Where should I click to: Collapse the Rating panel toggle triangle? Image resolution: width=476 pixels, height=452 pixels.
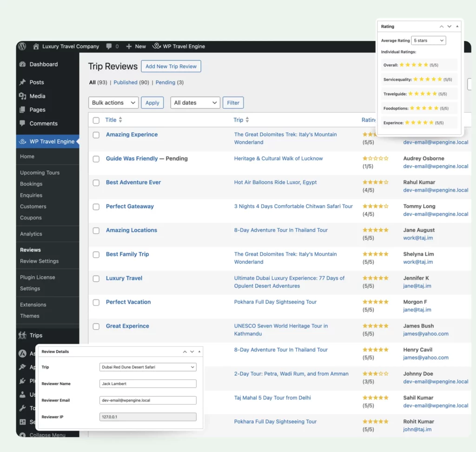[x=457, y=27]
